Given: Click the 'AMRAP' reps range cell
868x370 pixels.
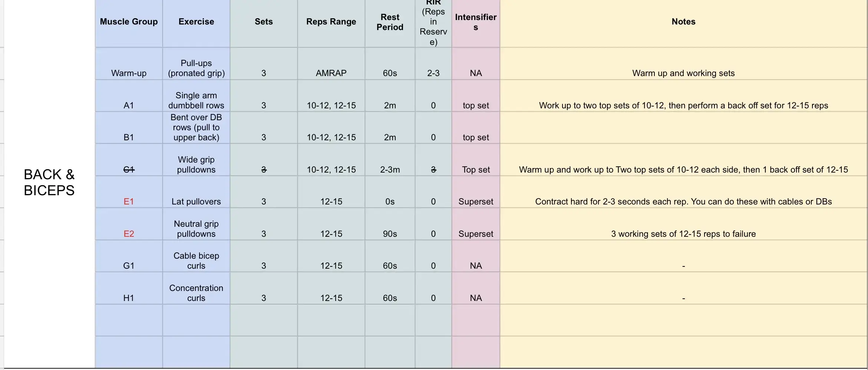Looking at the screenshot, I should coord(331,73).
